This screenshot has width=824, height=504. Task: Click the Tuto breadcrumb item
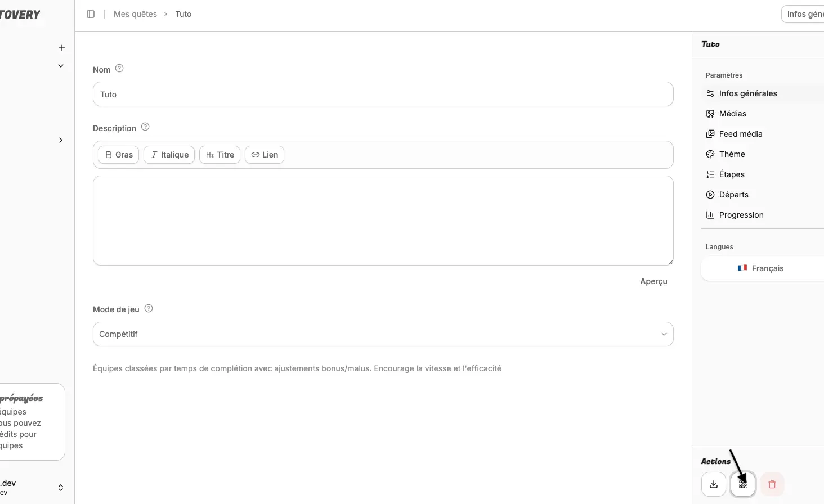[x=183, y=14]
